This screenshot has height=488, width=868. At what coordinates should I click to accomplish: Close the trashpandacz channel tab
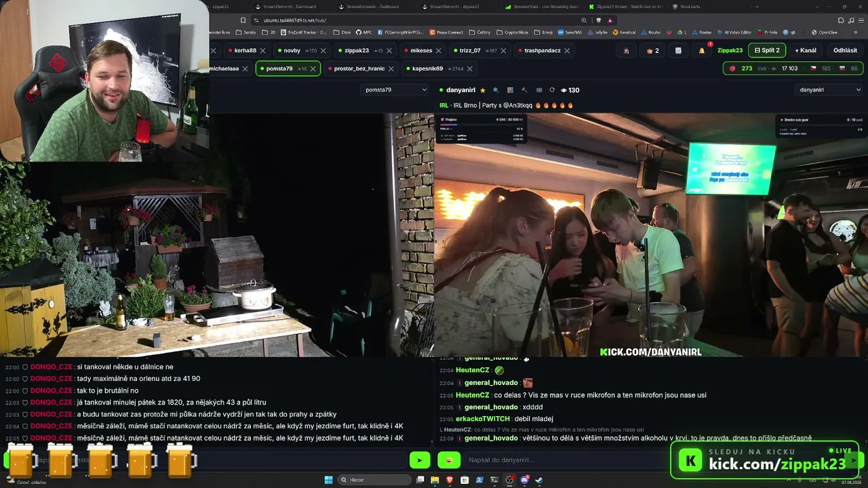point(567,50)
